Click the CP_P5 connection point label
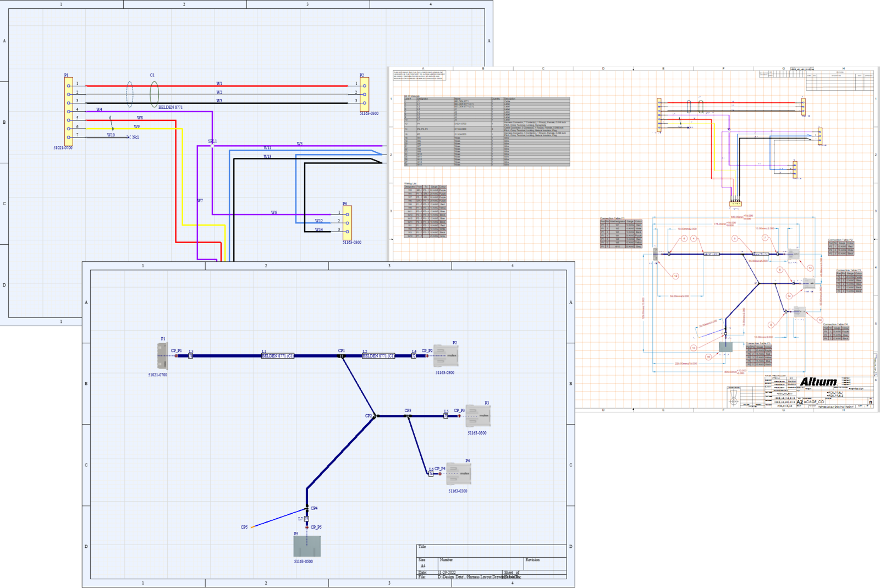Viewport: 880px width, 588px height. [x=316, y=527]
